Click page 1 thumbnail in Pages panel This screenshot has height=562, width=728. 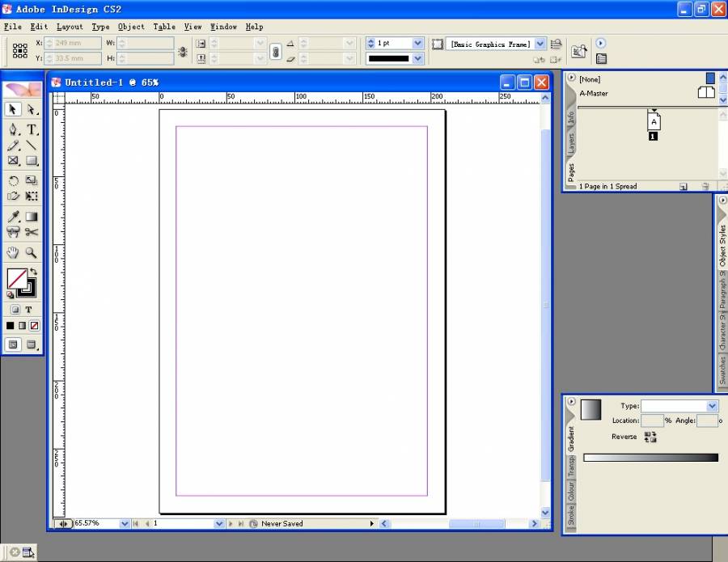point(654,122)
